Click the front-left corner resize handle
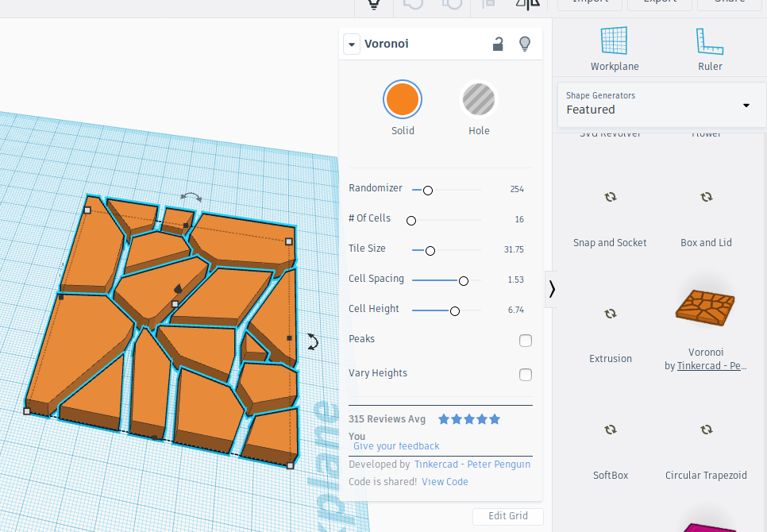This screenshot has height=532, width=767. pos(27,411)
